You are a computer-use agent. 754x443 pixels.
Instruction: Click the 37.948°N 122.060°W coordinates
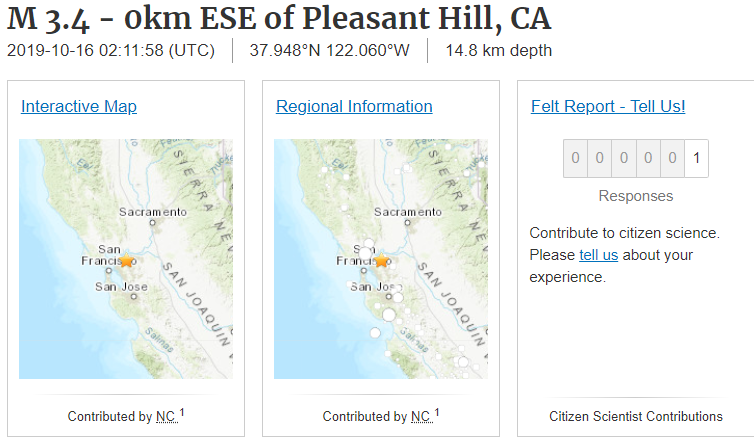[x=330, y=51]
